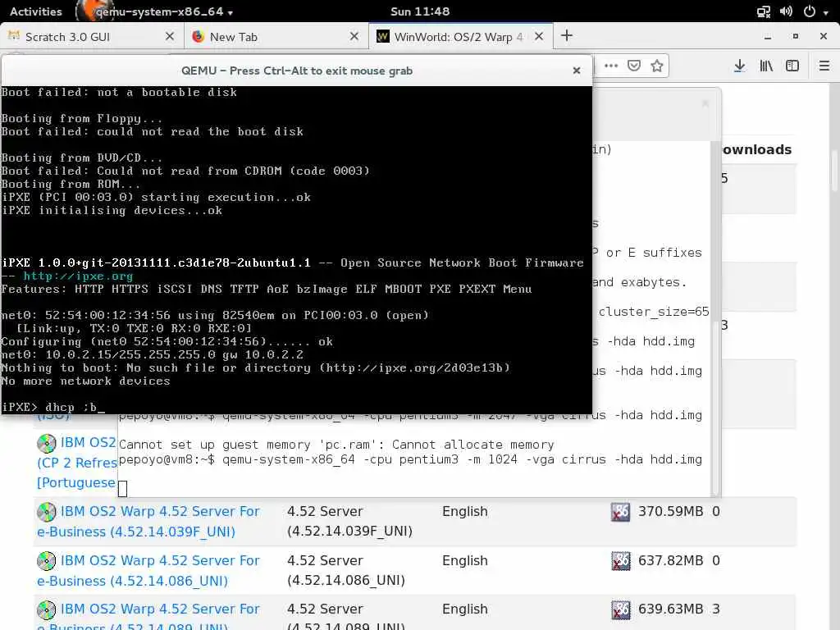Click the terminal cursor block

pyautogui.click(x=123, y=489)
